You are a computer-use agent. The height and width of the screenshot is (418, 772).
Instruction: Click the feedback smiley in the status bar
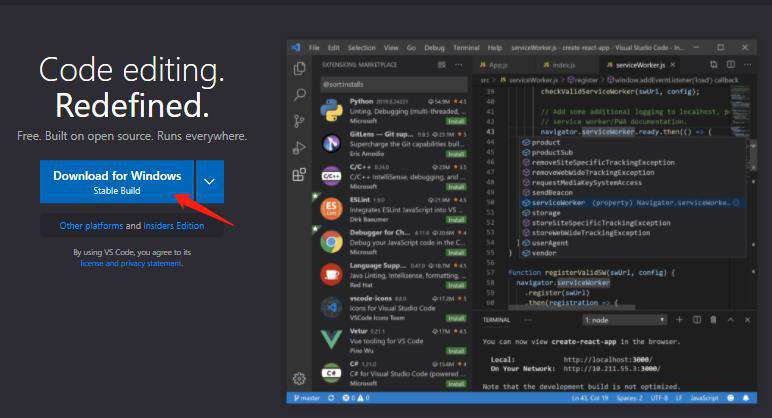(x=731, y=398)
